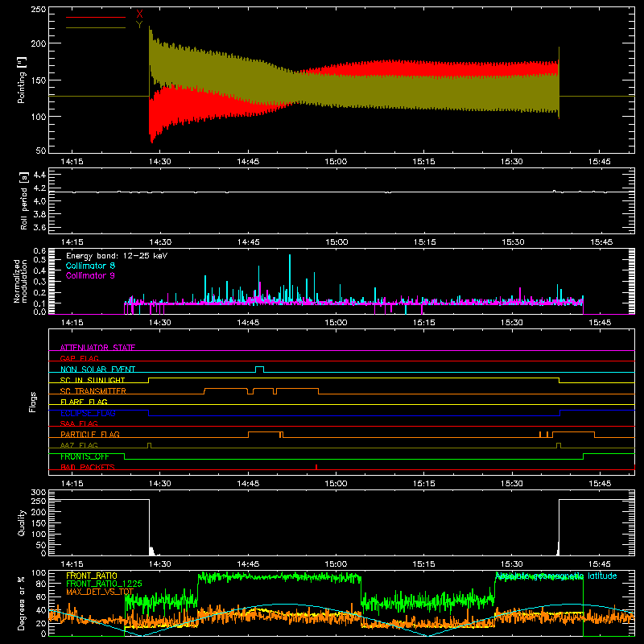644x644 pixels.
Task: Click the Normalized modulation axis title
Action: pos(20,281)
